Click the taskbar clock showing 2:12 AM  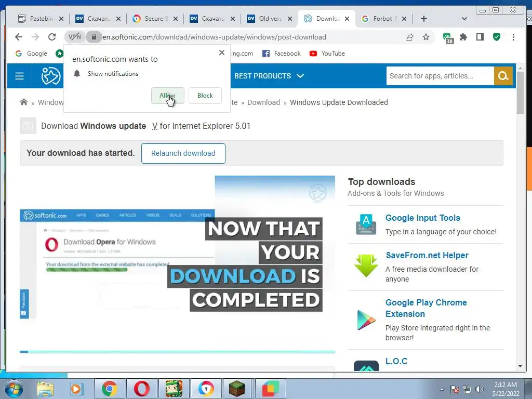[x=506, y=389]
